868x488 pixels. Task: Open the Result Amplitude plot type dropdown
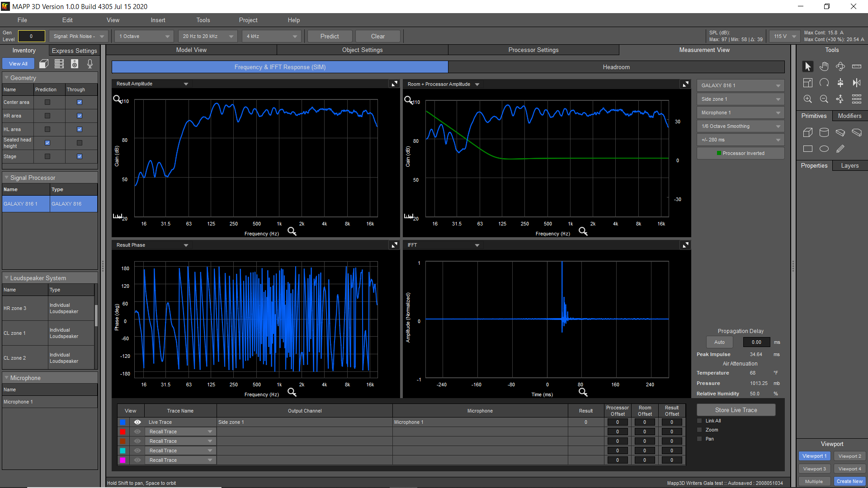[x=152, y=84]
